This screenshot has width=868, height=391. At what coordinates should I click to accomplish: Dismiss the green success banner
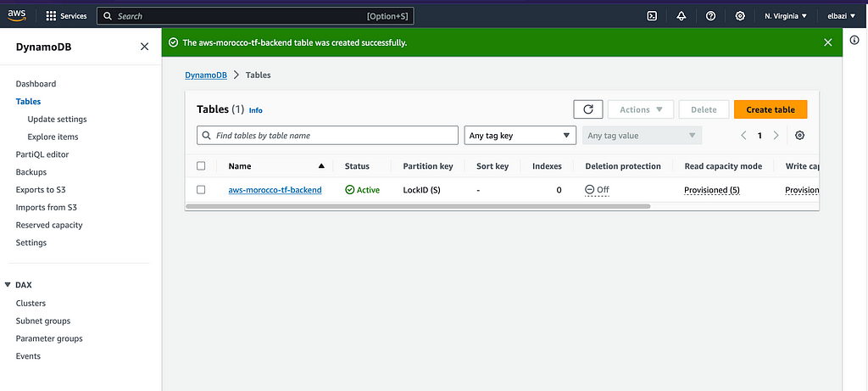tap(828, 42)
